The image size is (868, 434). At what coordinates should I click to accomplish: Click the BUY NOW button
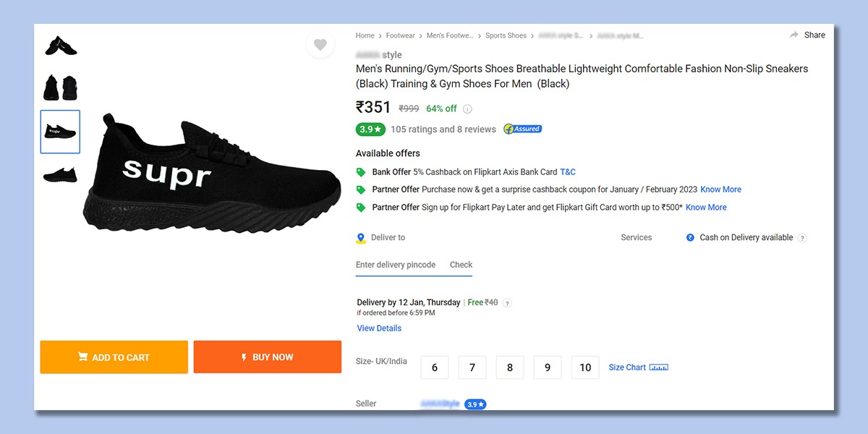click(268, 357)
